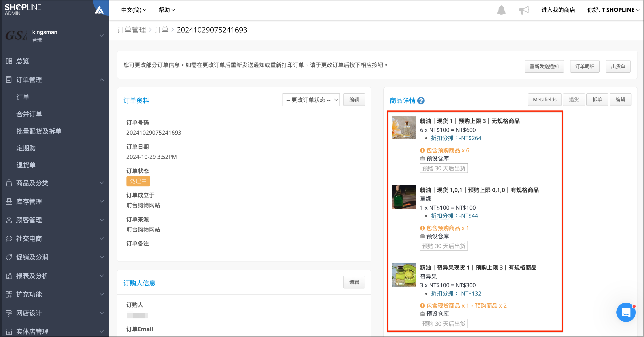Open the 中文(简) language dropdown
Screen dimensions: 644x337
tap(133, 10)
